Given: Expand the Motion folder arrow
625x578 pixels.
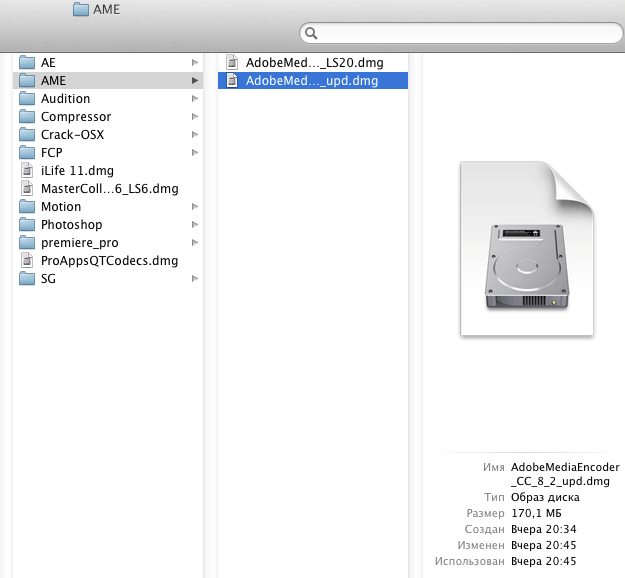Looking at the screenshot, I should tap(195, 206).
